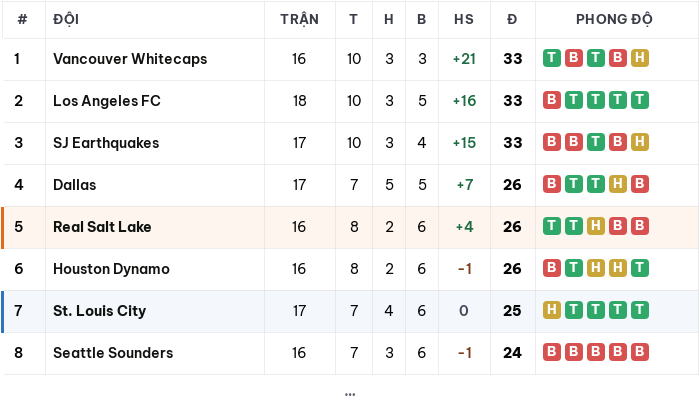Open the Real Salt Lake team link
700x409 pixels.
102,227
